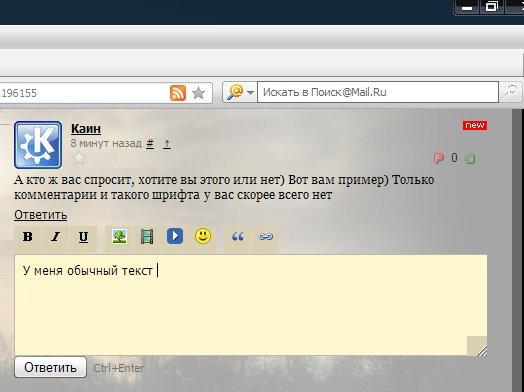Viewport: 524px width, 392px height.
Task: Click the resize grip of the text area
Action: point(481,351)
